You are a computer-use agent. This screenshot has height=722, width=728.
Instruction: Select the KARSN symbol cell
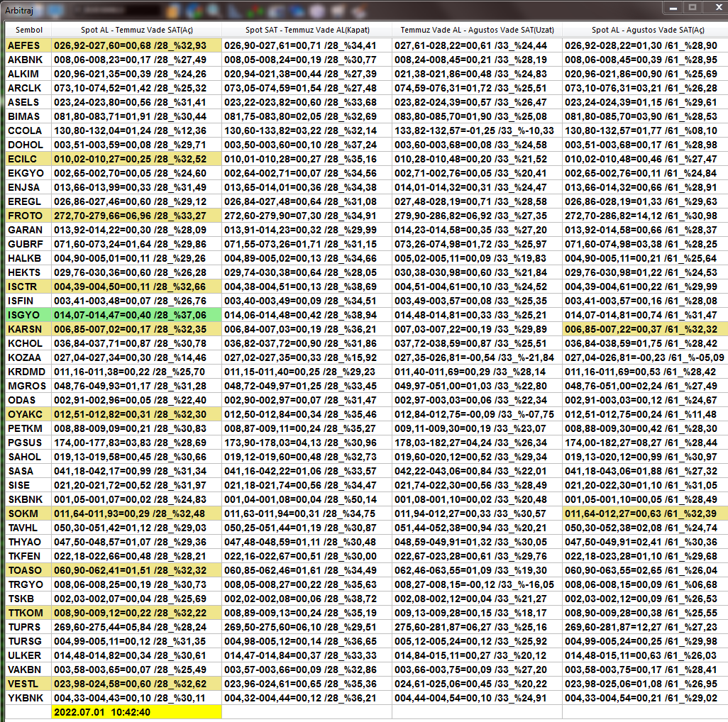28,330
